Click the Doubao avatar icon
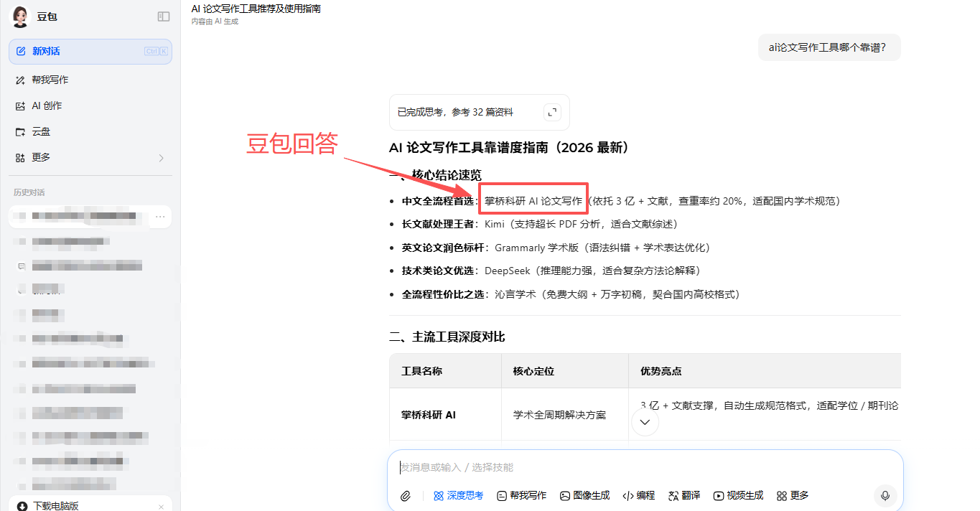This screenshot has width=980, height=511. (20, 17)
